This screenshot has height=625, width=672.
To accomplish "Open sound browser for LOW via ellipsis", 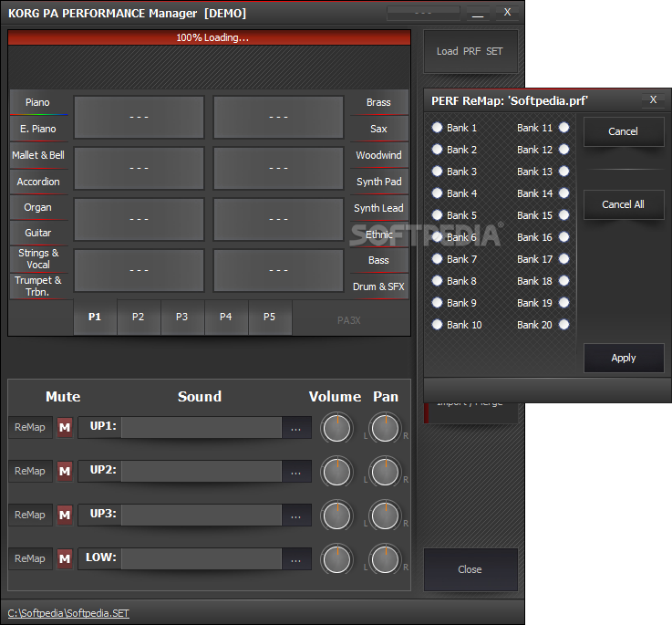I will (x=296, y=559).
